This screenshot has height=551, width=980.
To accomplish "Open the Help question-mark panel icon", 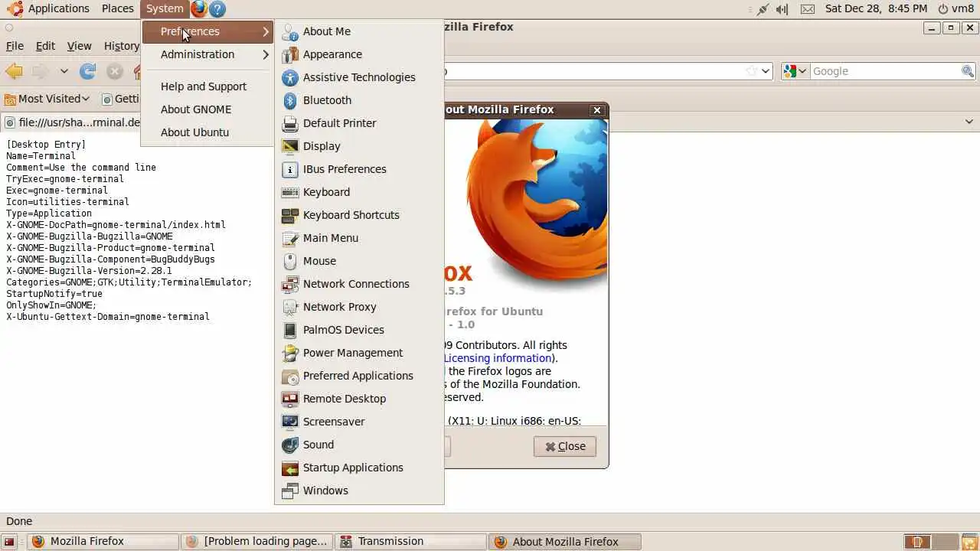I will click(217, 9).
